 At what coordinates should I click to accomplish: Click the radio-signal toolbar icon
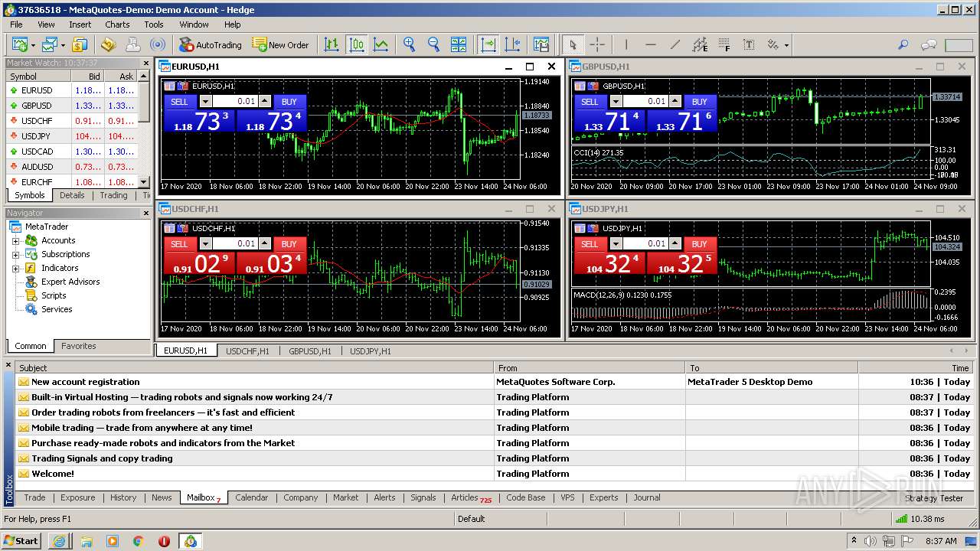[x=157, y=44]
